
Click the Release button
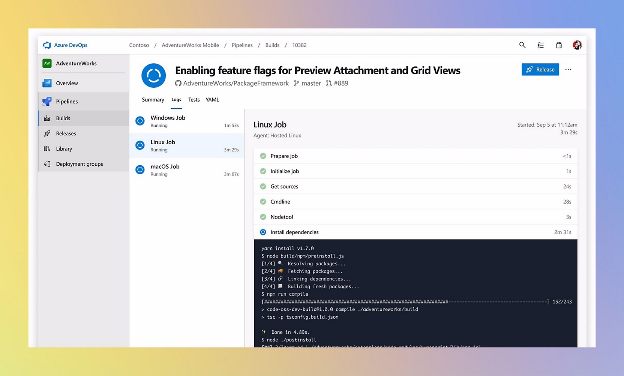click(540, 69)
